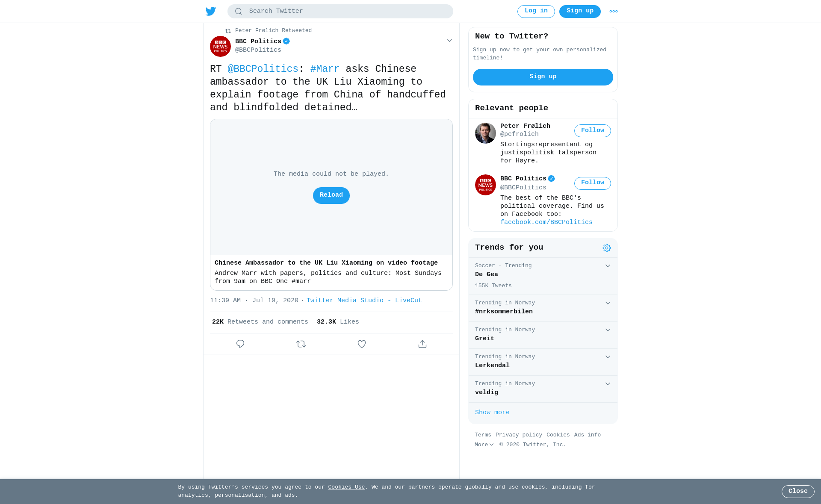Click the retweet icon under the tweet

coord(301,344)
